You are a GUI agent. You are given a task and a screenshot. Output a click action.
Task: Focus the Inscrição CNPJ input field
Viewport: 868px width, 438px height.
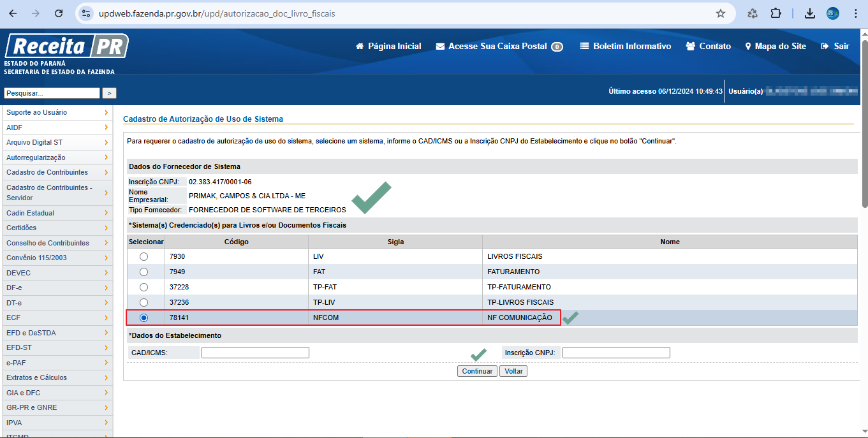coord(616,353)
